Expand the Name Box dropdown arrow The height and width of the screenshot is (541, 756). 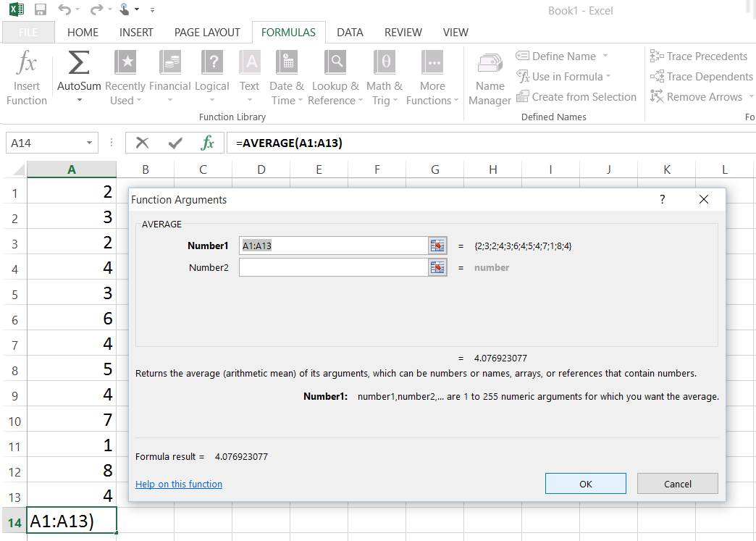(x=89, y=143)
